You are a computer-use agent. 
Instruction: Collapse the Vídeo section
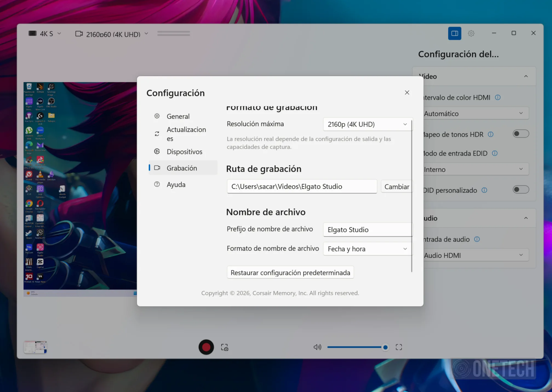coord(526,76)
